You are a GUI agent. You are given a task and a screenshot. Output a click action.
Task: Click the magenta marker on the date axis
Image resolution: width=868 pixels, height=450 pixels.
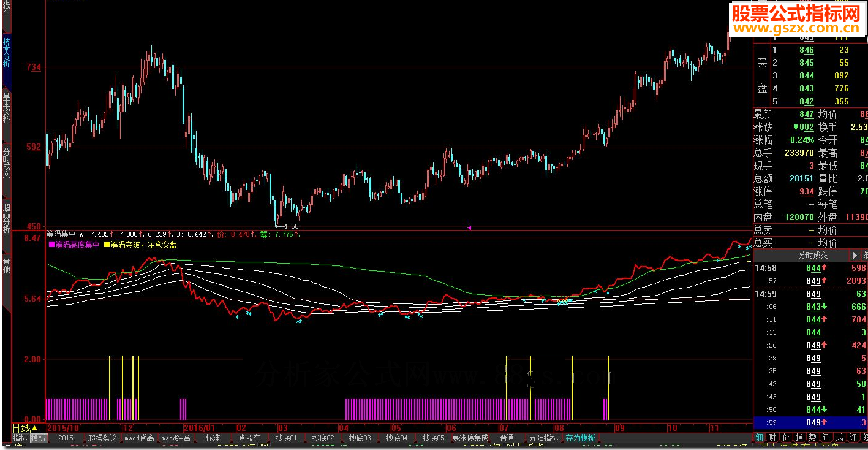pos(470,227)
